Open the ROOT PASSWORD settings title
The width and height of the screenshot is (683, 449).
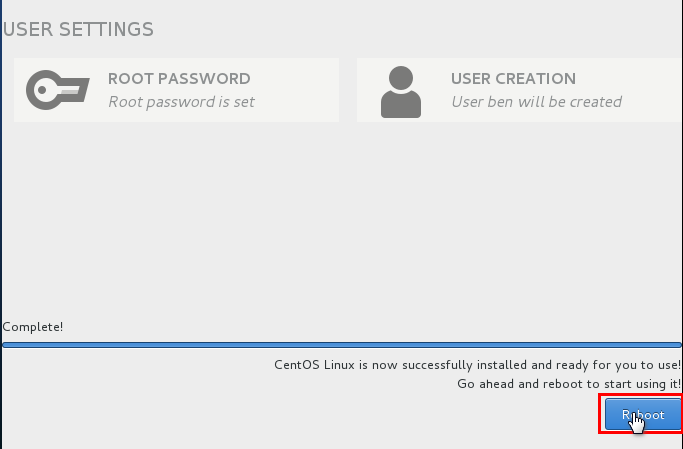pyautogui.click(x=179, y=79)
